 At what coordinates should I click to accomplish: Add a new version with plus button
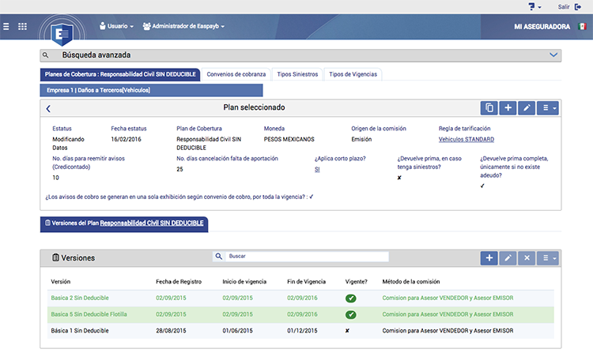[x=489, y=258]
